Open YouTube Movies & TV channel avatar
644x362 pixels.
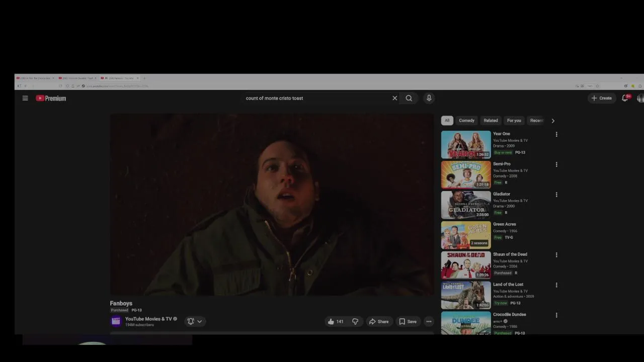tap(116, 321)
